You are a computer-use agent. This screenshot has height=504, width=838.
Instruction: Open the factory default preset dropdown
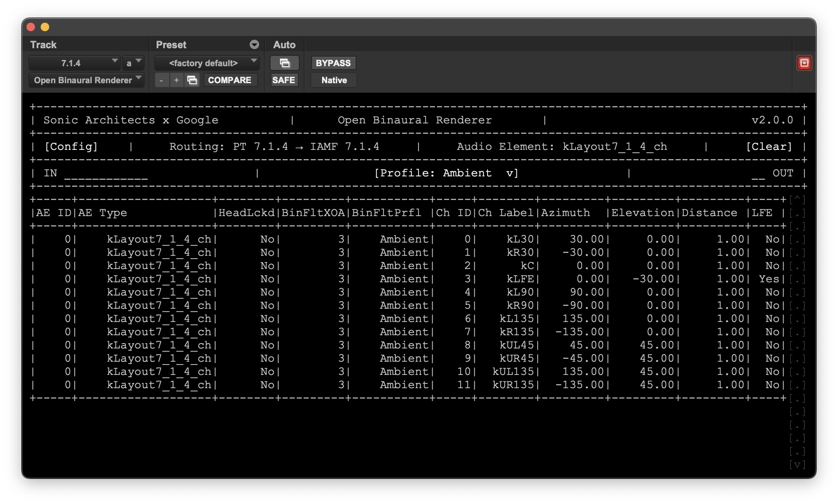coord(207,63)
